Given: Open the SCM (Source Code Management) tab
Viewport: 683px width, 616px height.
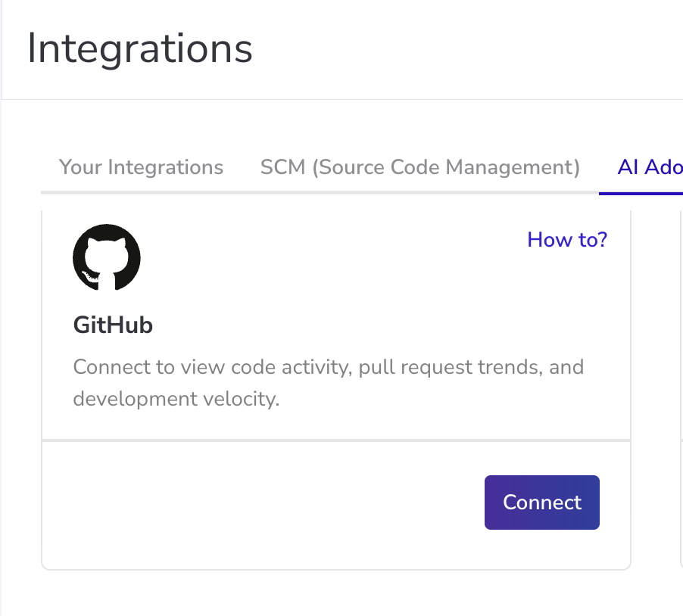Looking at the screenshot, I should point(420,167).
